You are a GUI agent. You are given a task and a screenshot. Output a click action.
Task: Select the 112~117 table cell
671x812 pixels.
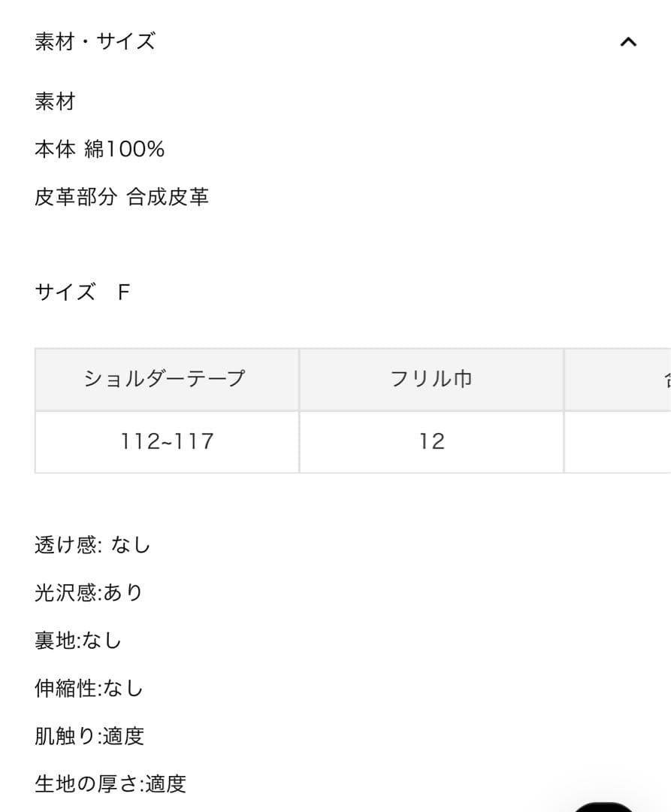(x=167, y=441)
